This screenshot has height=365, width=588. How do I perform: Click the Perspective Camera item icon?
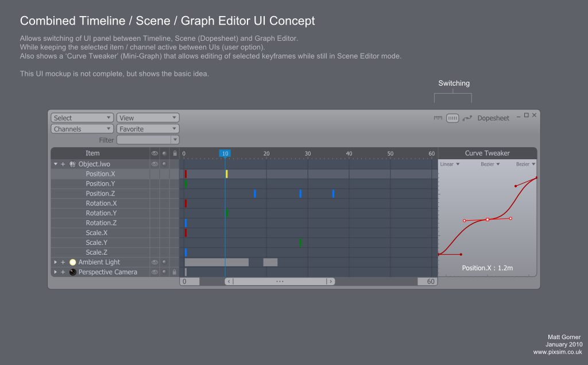pyautogui.click(x=73, y=272)
